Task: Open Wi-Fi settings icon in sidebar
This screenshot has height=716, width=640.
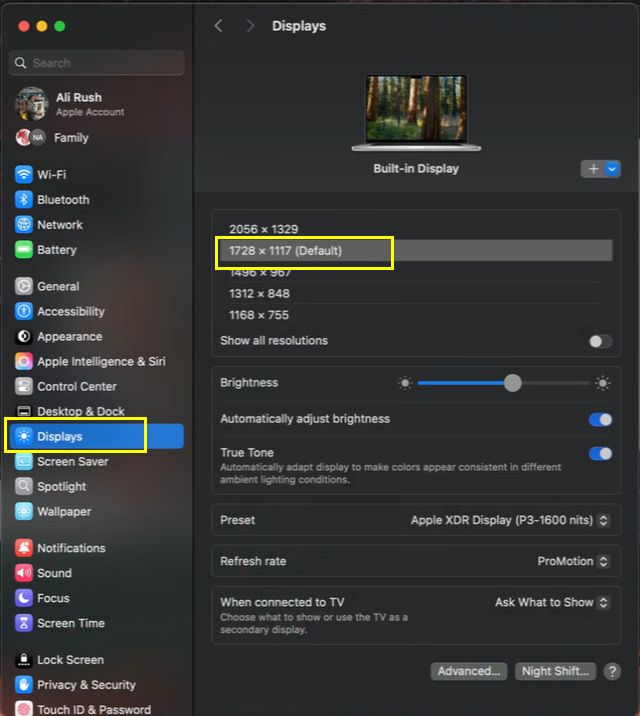Action: 24,174
